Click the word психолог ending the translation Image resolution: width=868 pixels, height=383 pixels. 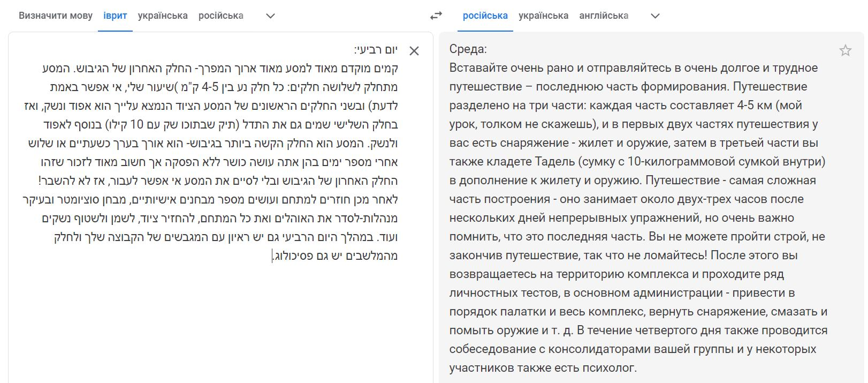pos(611,368)
